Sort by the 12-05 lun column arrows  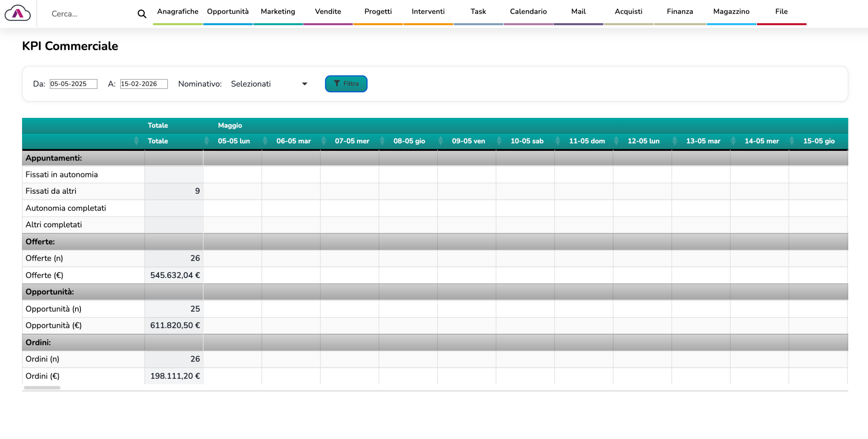pyautogui.click(x=675, y=141)
